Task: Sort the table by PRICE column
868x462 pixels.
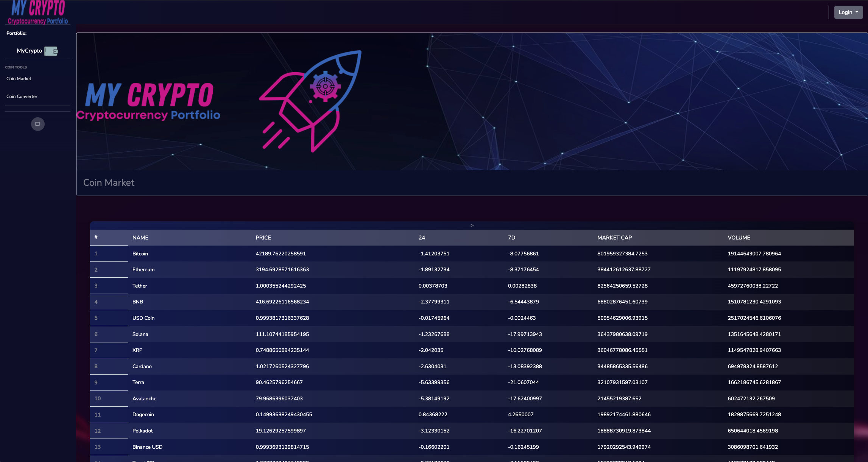Action: pyautogui.click(x=263, y=237)
